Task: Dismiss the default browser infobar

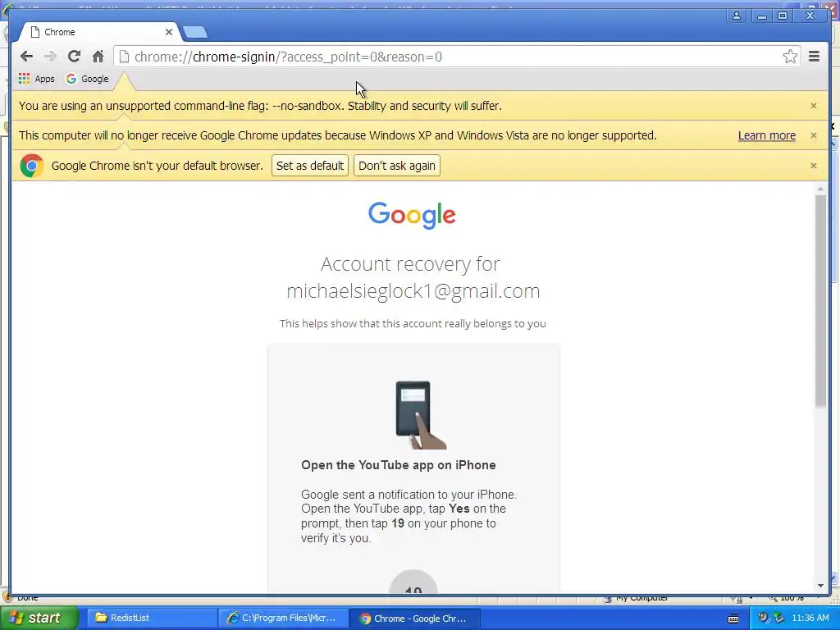Action: coord(813,166)
